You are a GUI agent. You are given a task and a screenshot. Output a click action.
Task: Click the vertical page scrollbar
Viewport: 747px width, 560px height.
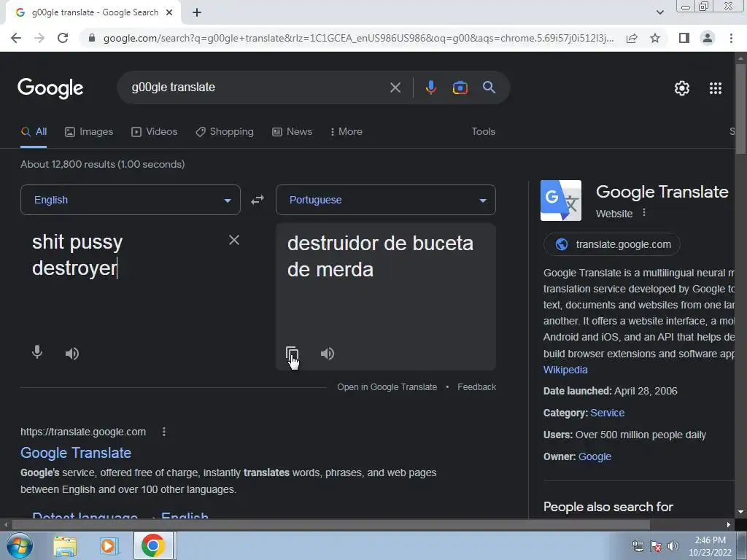click(x=740, y=108)
